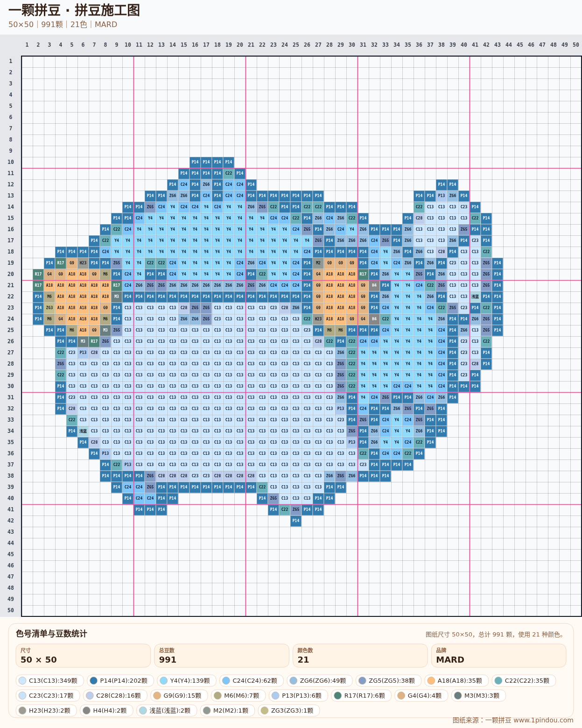
Task: Choose the ZG6(ZG6):49颗 legend chip
Action: coord(320,680)
